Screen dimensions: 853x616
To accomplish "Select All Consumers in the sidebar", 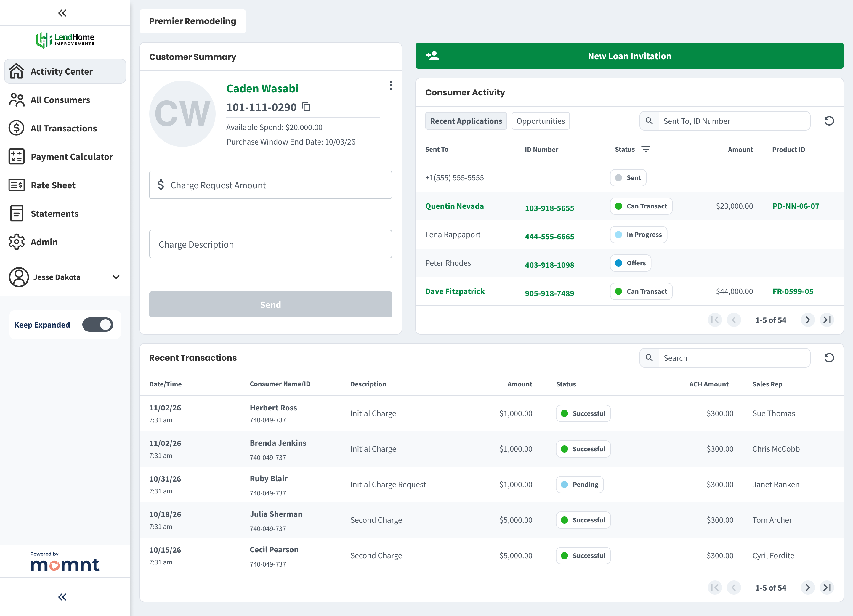I will [x=60, y=100].
